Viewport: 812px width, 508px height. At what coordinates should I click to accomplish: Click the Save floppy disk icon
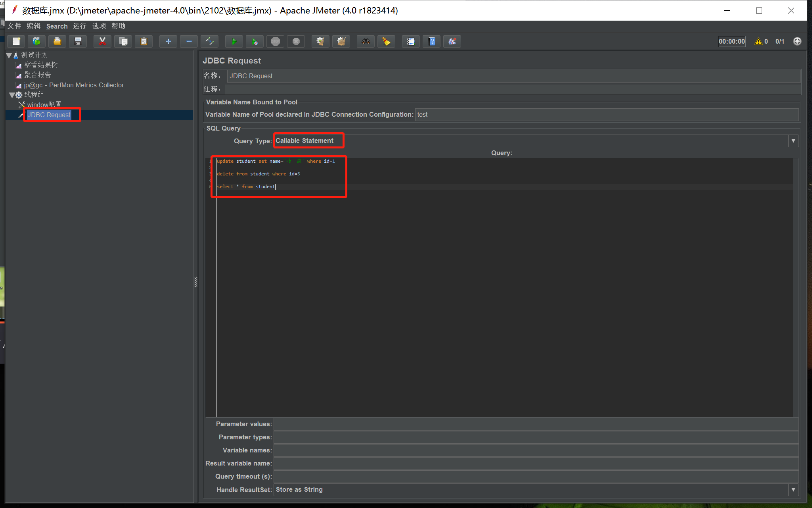78,41
